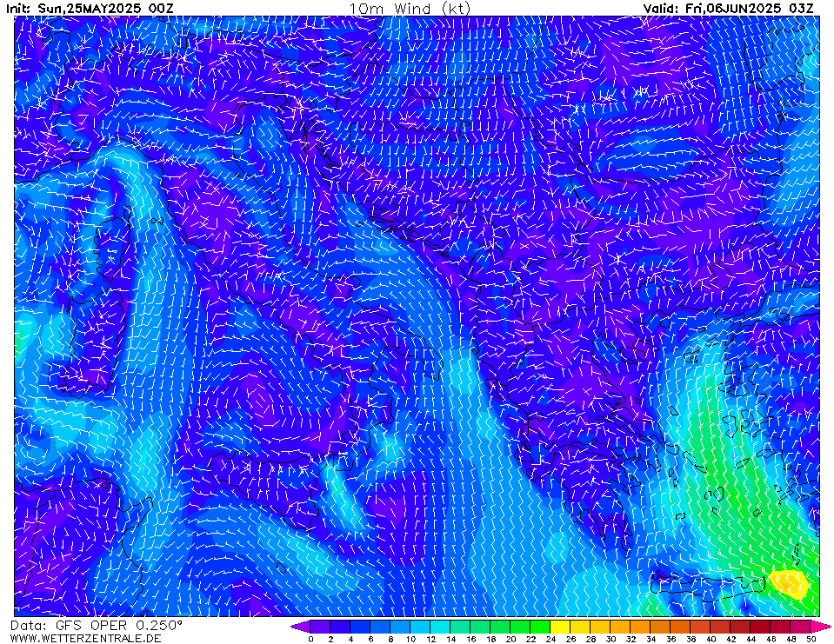Open the WWW.WETTERZENTRALE.DE link text

85,638
